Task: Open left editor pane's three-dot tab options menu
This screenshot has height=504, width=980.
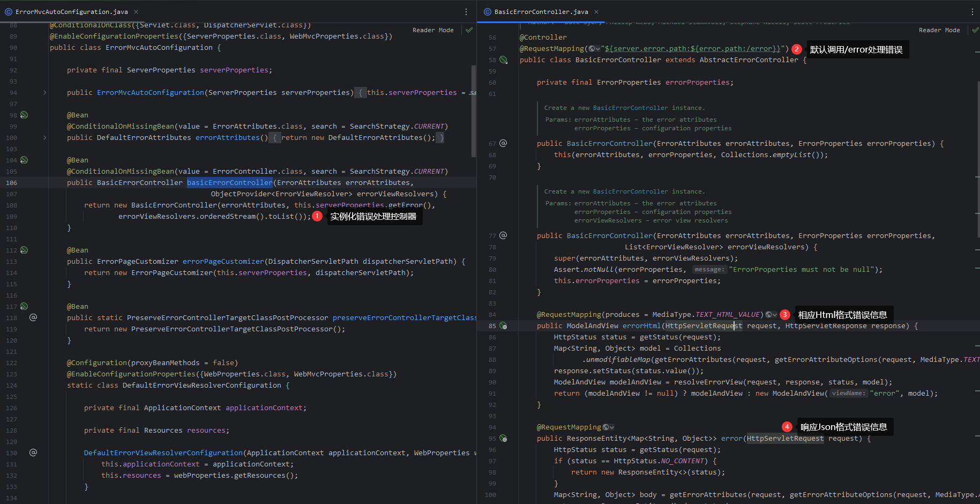Action: click(466, 11)
